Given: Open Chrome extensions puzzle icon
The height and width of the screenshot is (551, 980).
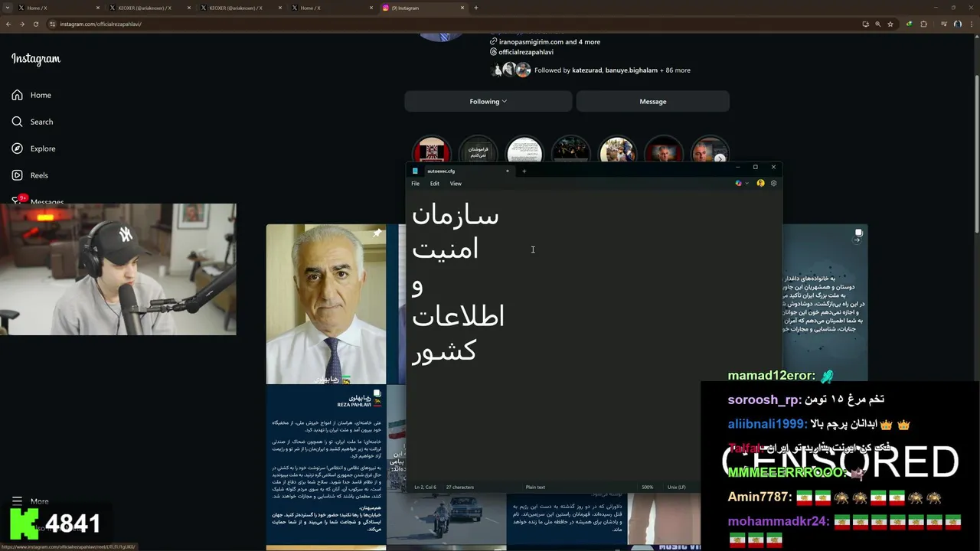Looking at the screenshot, I should pyautogui.click(x=923, y=24).
